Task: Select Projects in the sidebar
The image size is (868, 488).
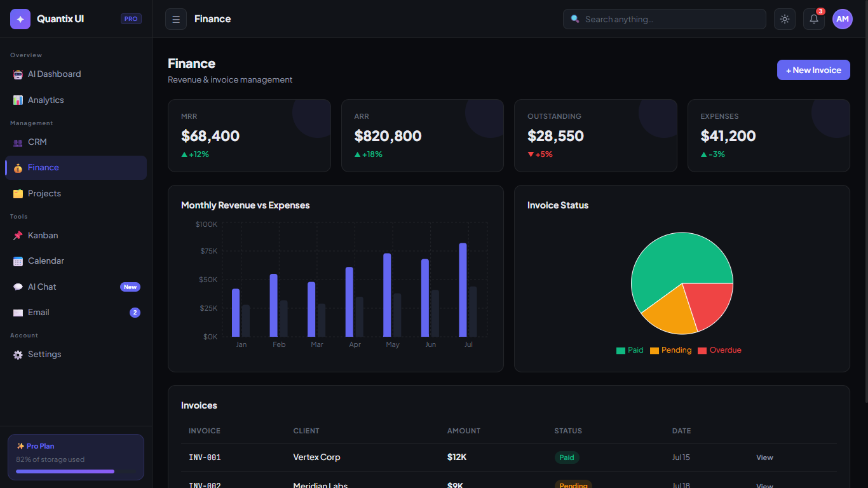Action: click(x=44, y=193)
